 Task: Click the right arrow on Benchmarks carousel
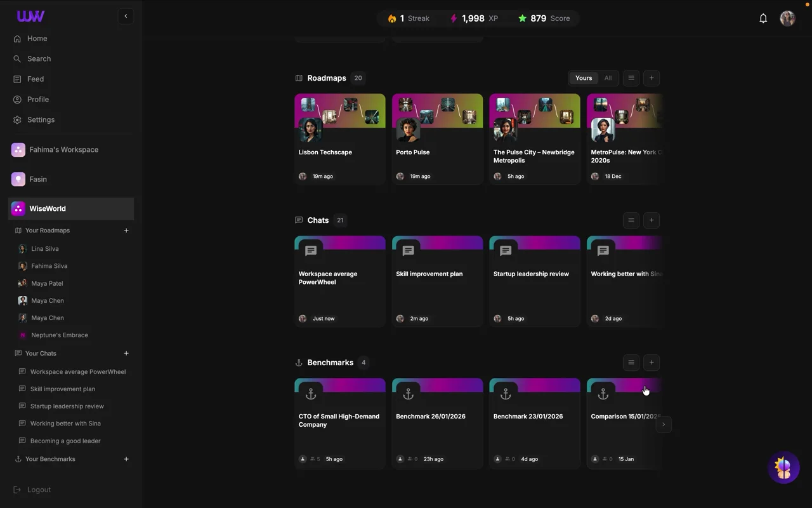(x=664, y=424)
